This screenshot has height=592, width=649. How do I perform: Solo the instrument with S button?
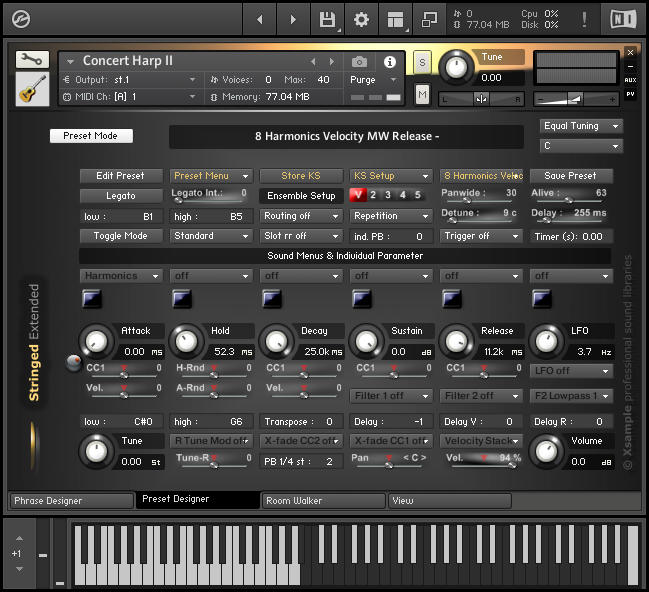point(422,63)
